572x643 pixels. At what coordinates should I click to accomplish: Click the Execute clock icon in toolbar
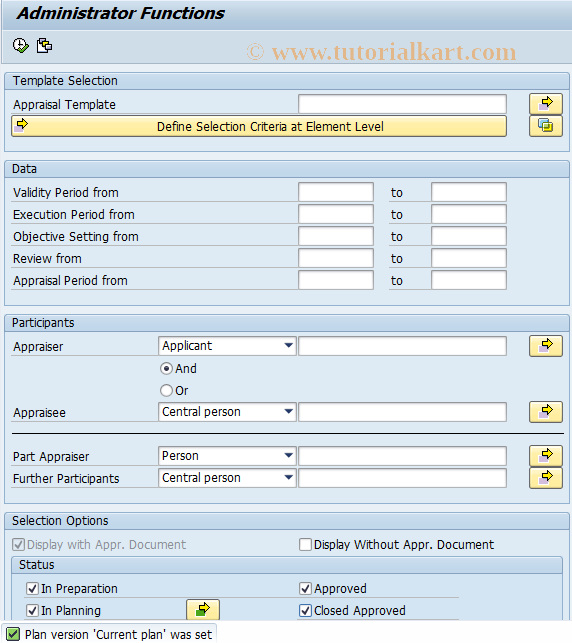21,46
